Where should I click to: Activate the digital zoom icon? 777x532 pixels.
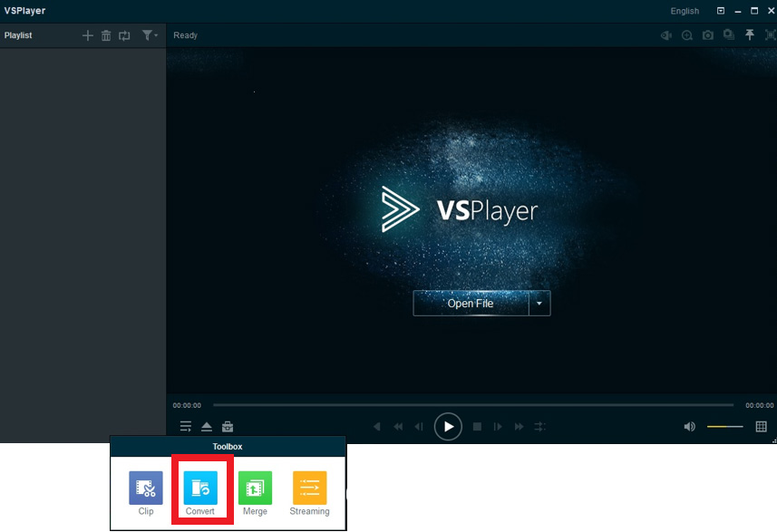[x=687, y=34]
